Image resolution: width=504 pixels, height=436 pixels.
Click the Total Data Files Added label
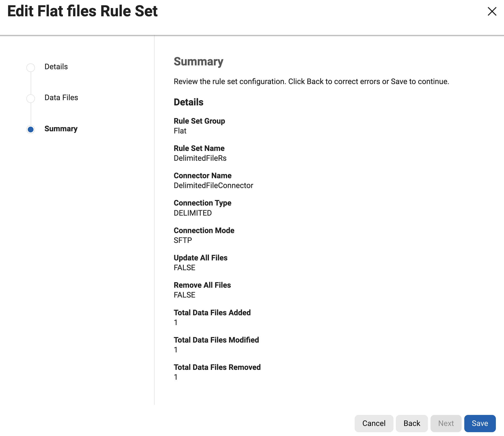(212, 313)
